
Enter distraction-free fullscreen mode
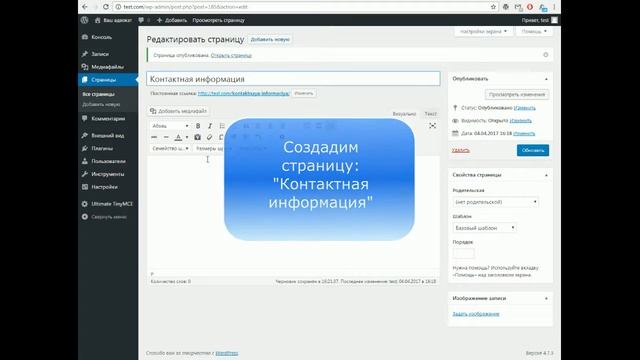[432, 126]
